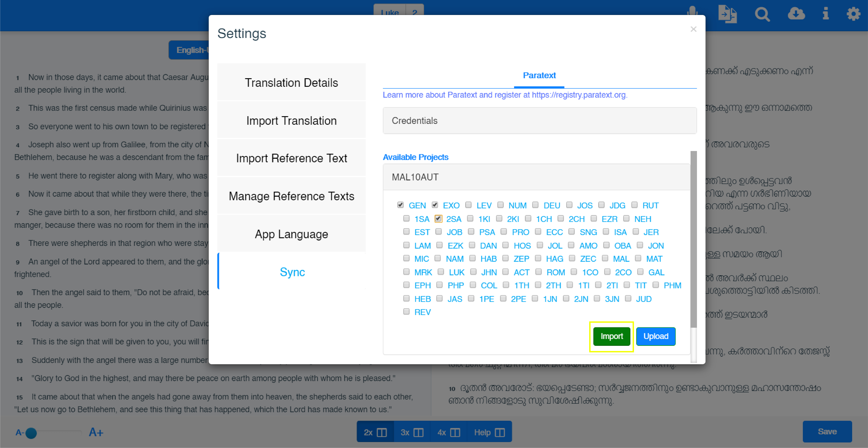Check the EST book checkbox
This screenshot has width=868, height=448.
tap(406, 232)
